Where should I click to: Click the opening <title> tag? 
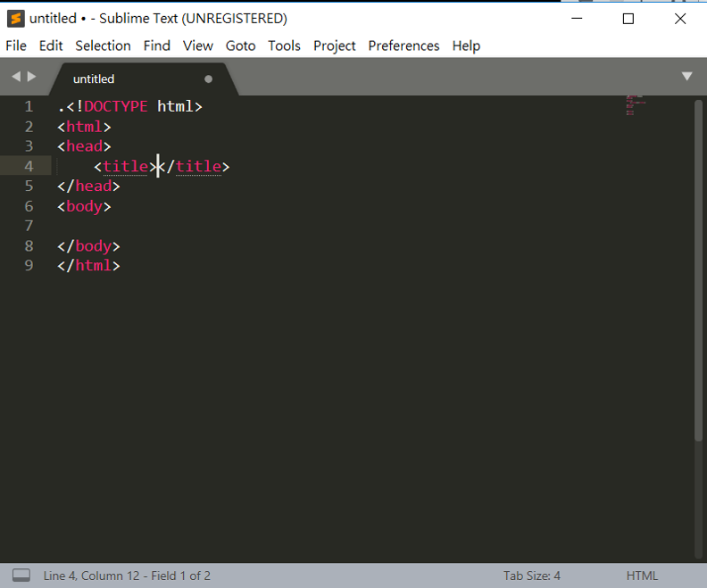tap(125, 166)
